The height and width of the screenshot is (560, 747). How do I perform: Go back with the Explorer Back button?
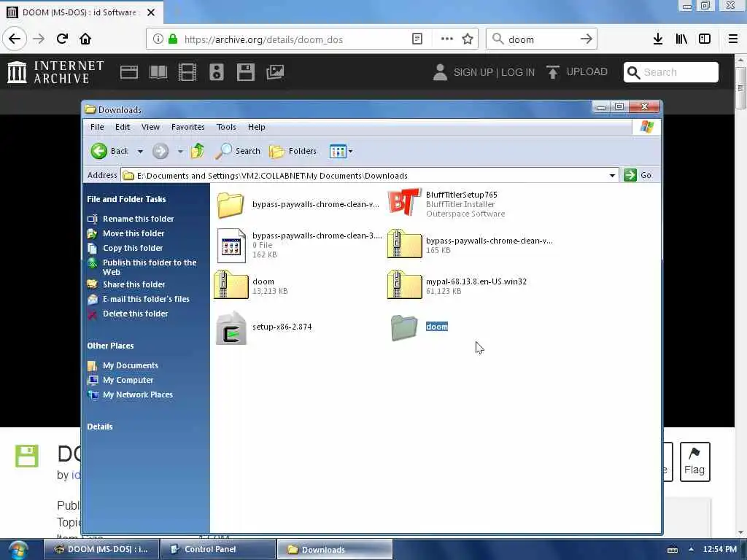pos(109,151)
